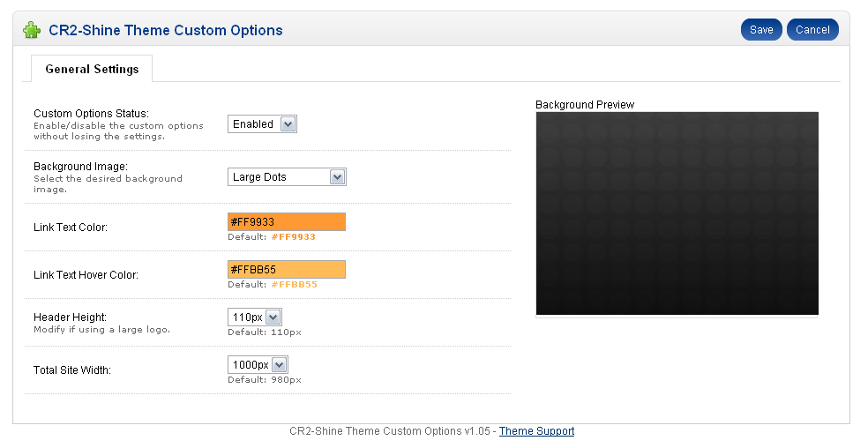Screen dimensions: 868x448
Task: Click the default #FFBB55 hover color value
Action: pyautogui.click(x=294, y=285)
